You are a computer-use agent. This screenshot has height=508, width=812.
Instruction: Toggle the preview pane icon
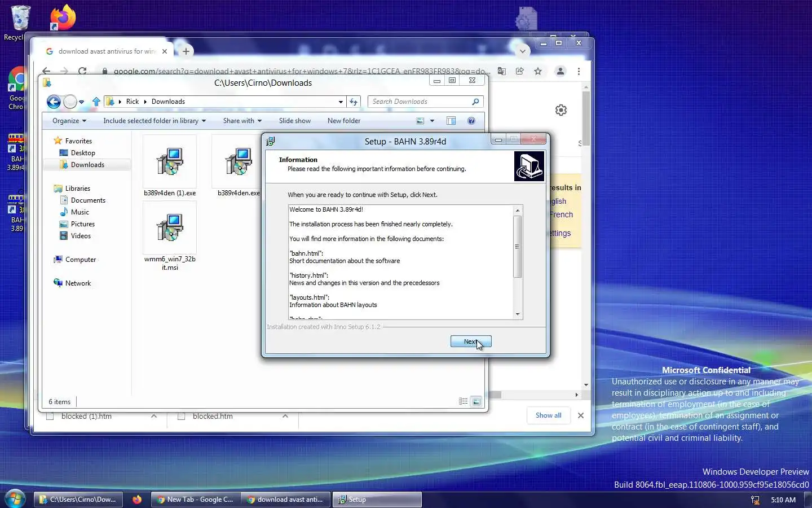451,121
